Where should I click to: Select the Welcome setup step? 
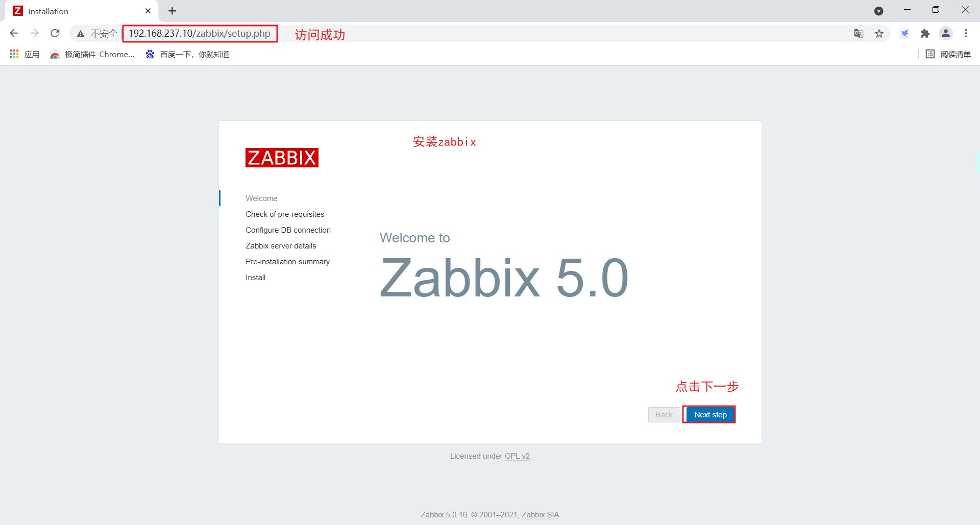tap(261, 198)
